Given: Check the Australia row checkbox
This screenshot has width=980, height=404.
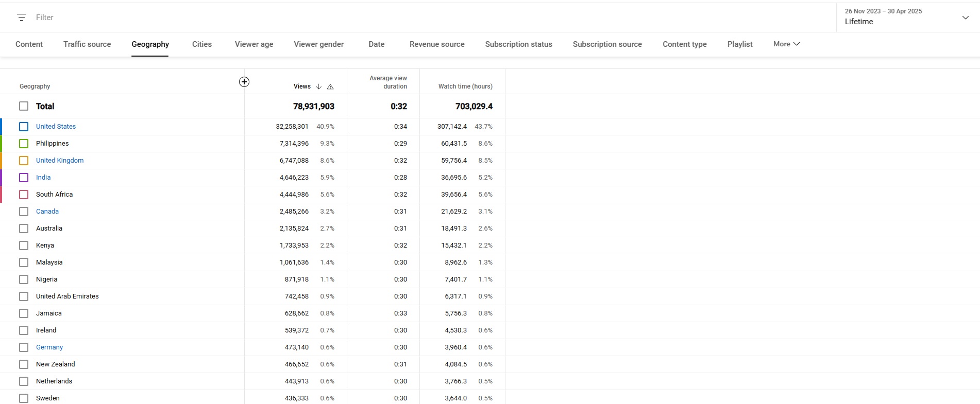Looking at the screenshot, I should (24, 229).
